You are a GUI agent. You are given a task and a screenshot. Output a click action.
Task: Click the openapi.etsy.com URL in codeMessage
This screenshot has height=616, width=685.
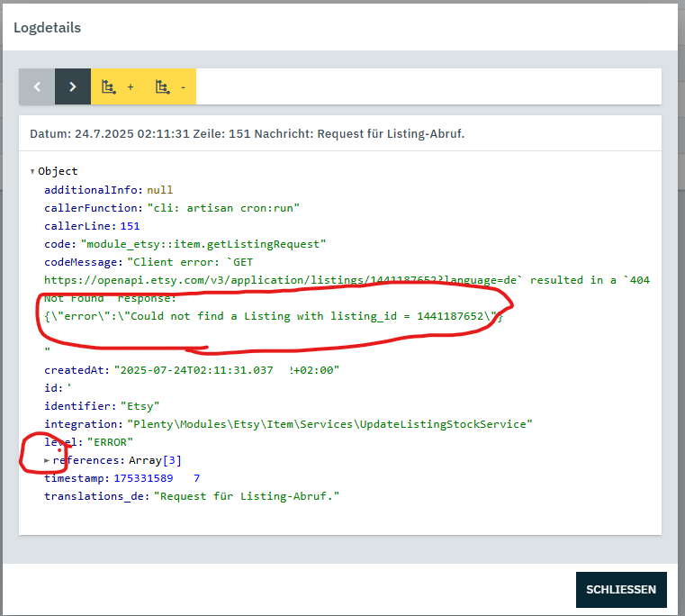tap(270, 280)
